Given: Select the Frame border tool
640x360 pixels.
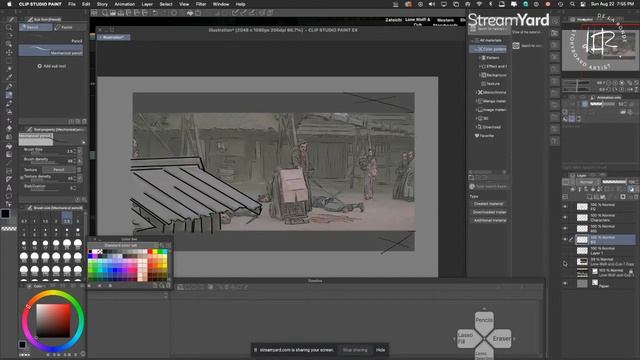Looking at the screenshot, I should tap(9, 171).
